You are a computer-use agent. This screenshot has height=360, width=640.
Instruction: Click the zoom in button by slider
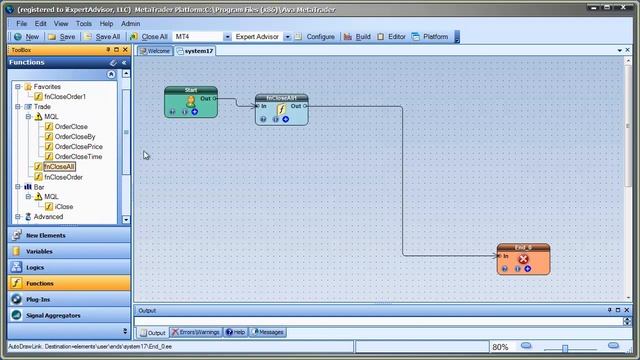(613, 346)
